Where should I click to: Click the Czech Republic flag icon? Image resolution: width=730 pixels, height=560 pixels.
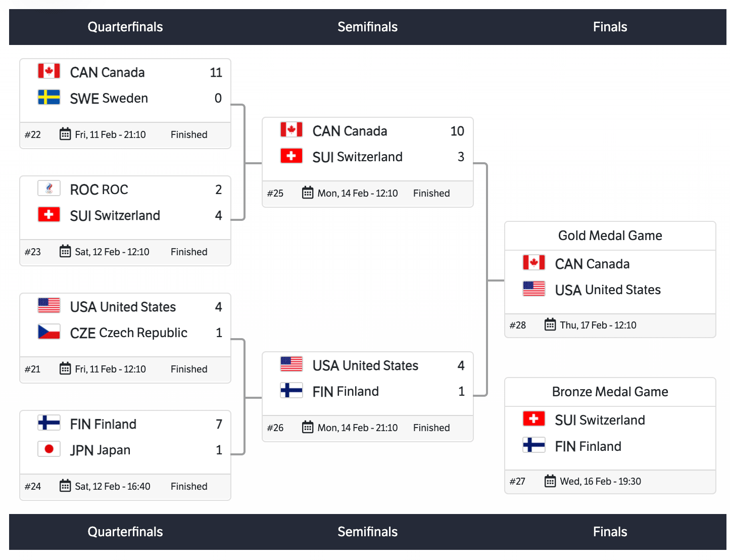pyautogui.click(x=49, y=332)
